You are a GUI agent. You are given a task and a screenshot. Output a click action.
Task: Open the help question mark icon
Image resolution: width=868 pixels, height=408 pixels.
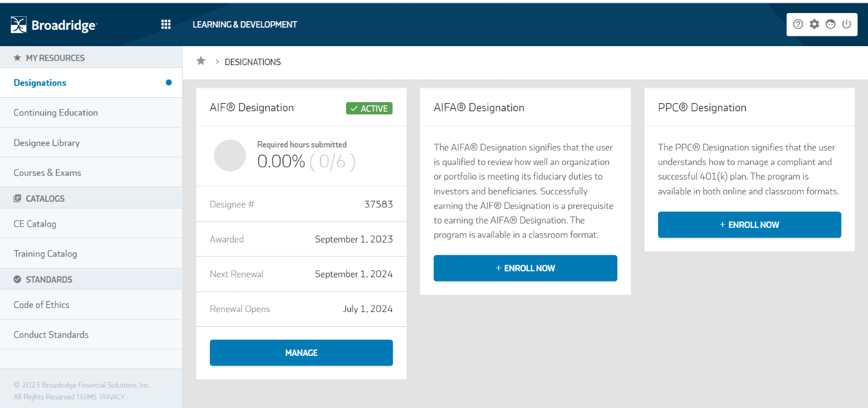(798, 24)
